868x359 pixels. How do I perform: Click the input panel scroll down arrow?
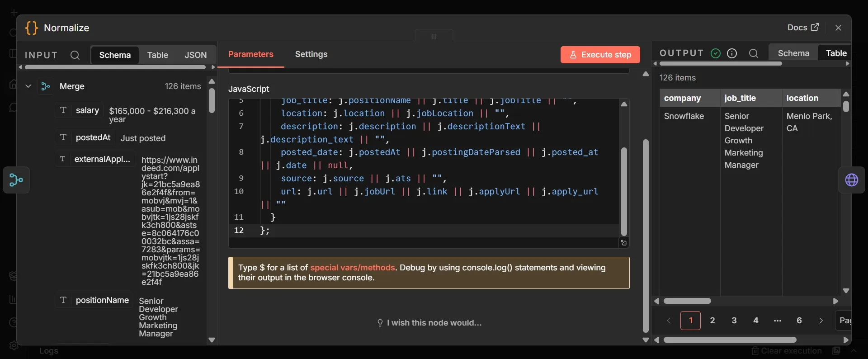[212, 340]
